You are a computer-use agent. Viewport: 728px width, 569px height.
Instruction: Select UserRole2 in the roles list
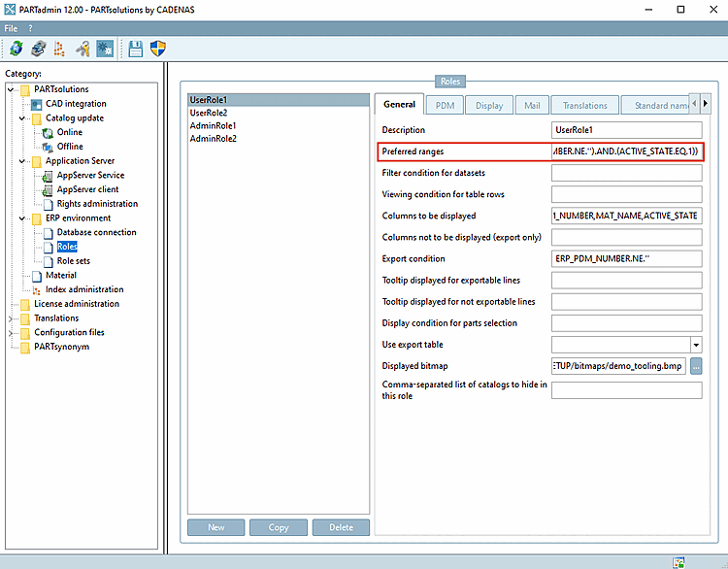(x=279, y=113)
